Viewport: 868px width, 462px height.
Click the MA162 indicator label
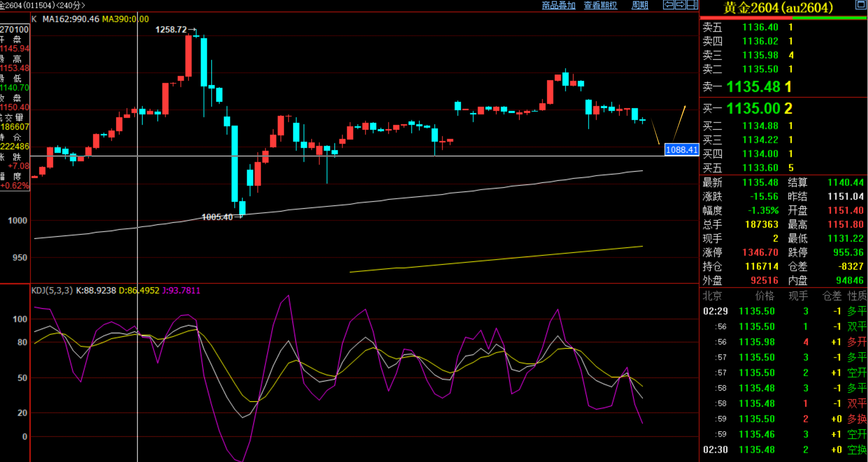pos(71,19)
